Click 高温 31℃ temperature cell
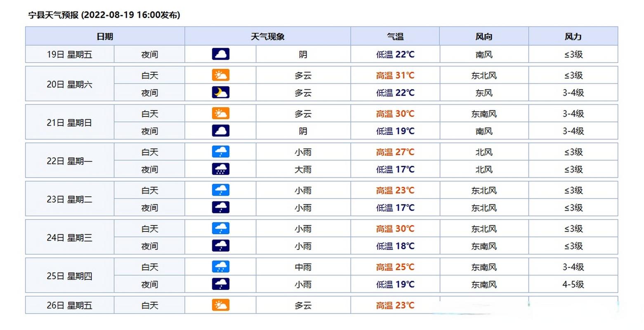 (x=395, y=75)
